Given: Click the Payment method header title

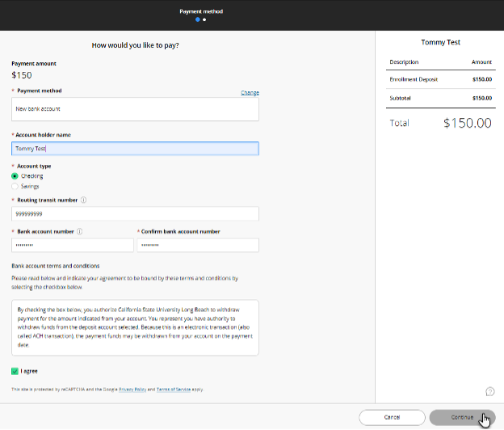Looking at the screenshot, I should point(201,11).
